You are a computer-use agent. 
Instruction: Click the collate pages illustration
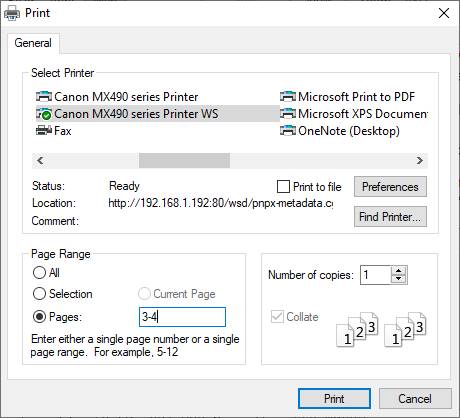(x=381, y=329)
